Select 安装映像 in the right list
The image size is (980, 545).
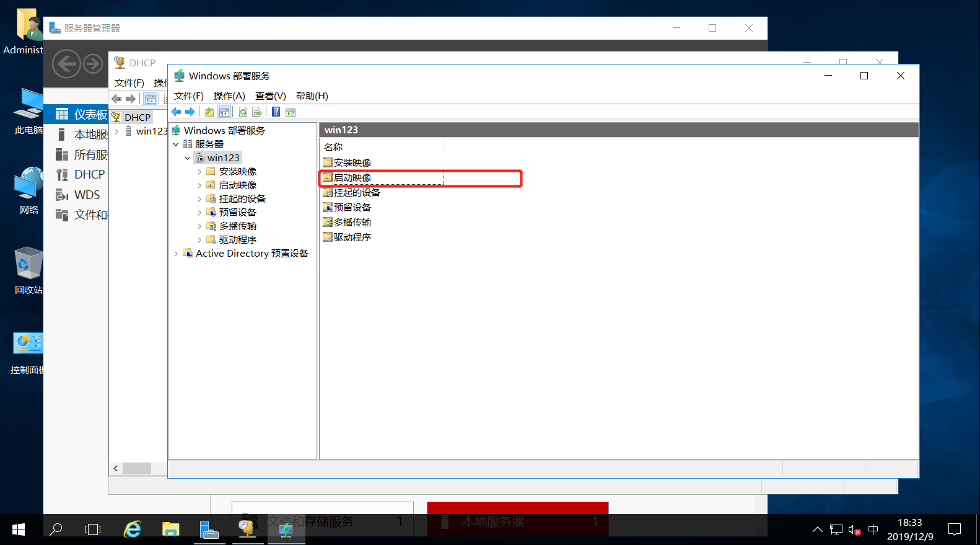[x=352, y=163]
